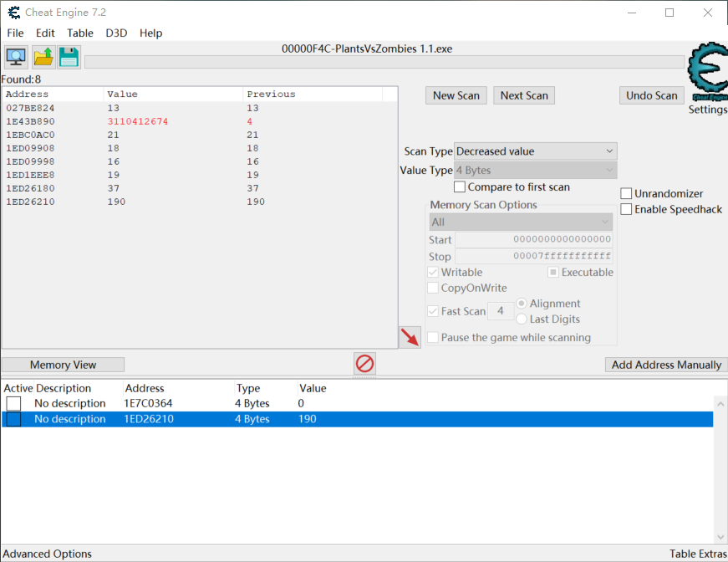Open the Help menu
This screenshot has width=728, height=562.
point(151,33)
